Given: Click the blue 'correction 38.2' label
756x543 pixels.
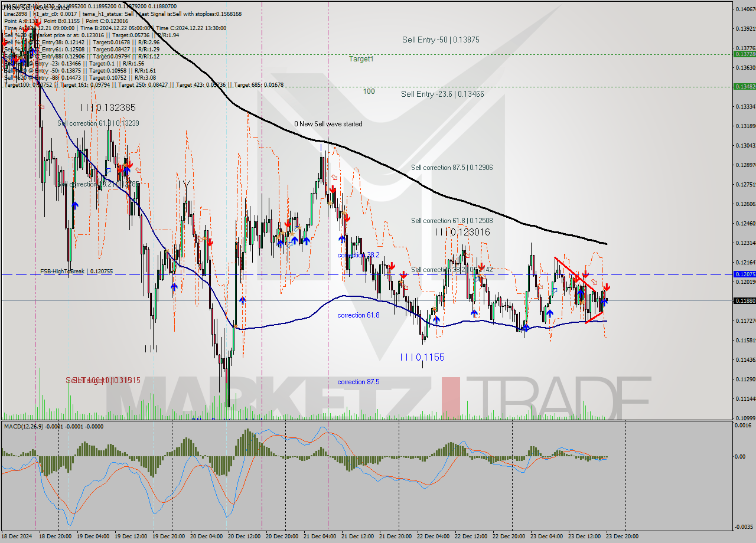Looking at the screenshot, I should 358,255.
